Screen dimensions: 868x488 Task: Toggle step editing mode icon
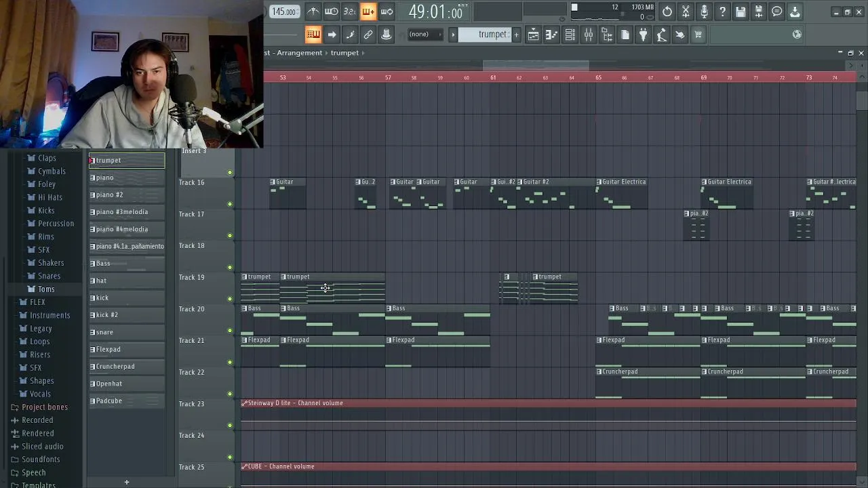pos(350,35)
